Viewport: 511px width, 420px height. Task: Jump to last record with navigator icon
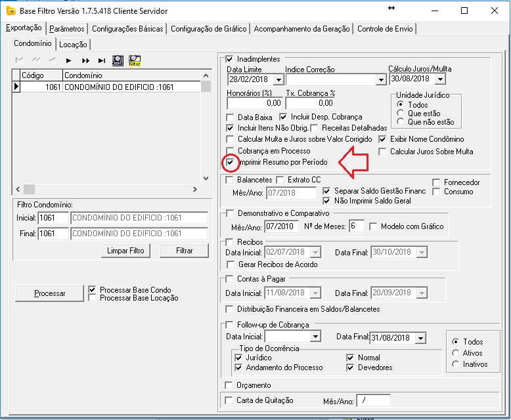[x=102, y=60]
